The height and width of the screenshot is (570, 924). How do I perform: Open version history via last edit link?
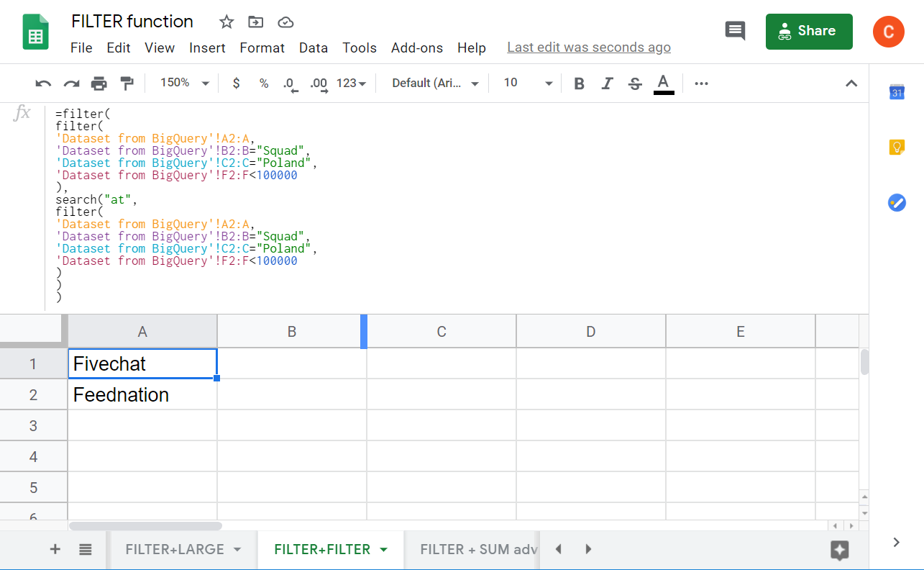pos(588,47)
